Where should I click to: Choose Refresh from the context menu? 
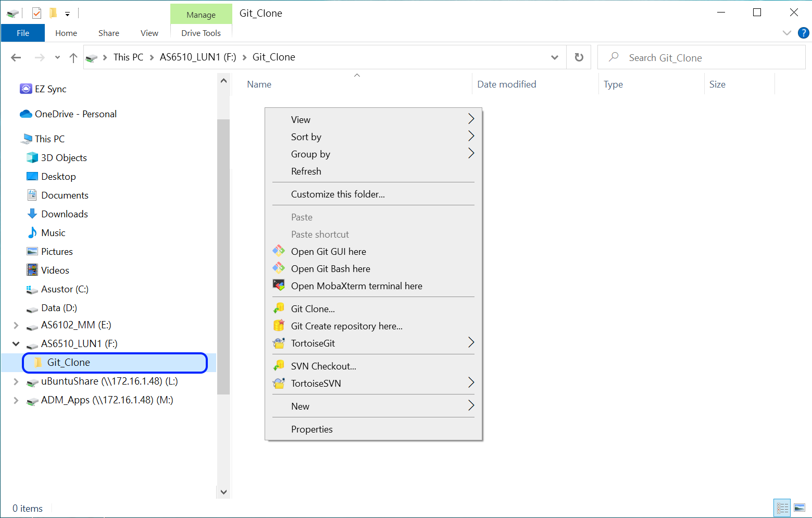(x=373, y=171)
